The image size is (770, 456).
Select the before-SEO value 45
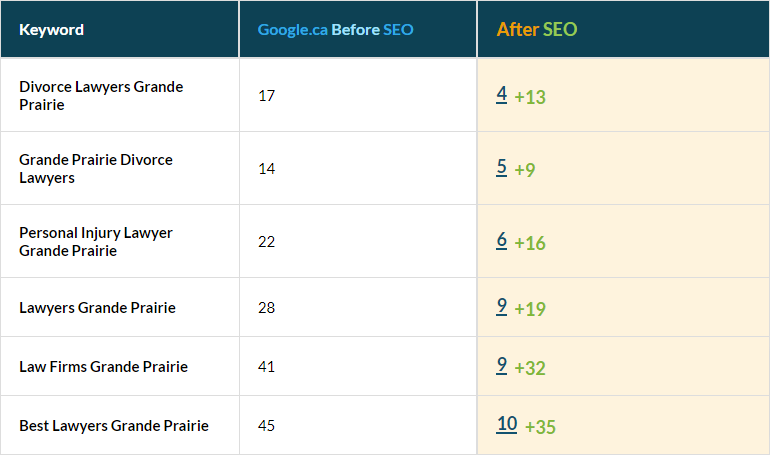(266, 425)
